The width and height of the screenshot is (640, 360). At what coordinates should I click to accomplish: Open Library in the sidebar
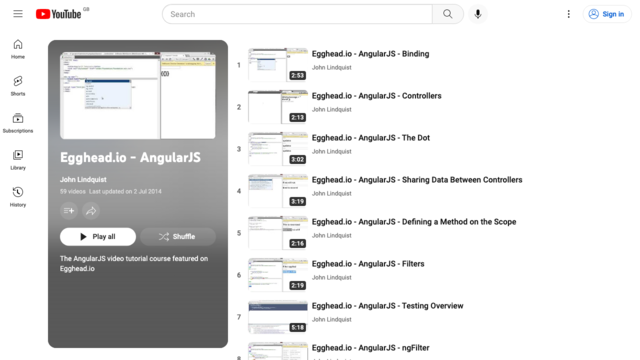pos(18,160)
